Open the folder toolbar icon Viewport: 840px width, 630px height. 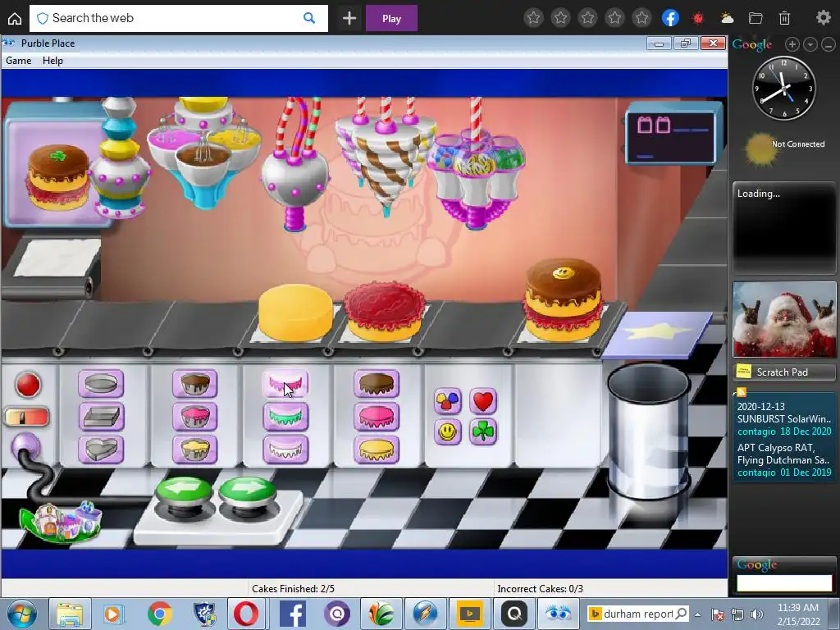(756, 19)
